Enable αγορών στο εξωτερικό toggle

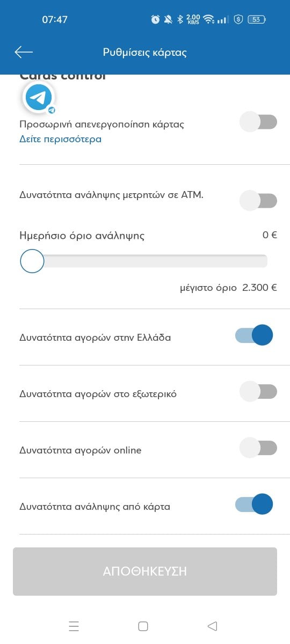pos(258,392)
